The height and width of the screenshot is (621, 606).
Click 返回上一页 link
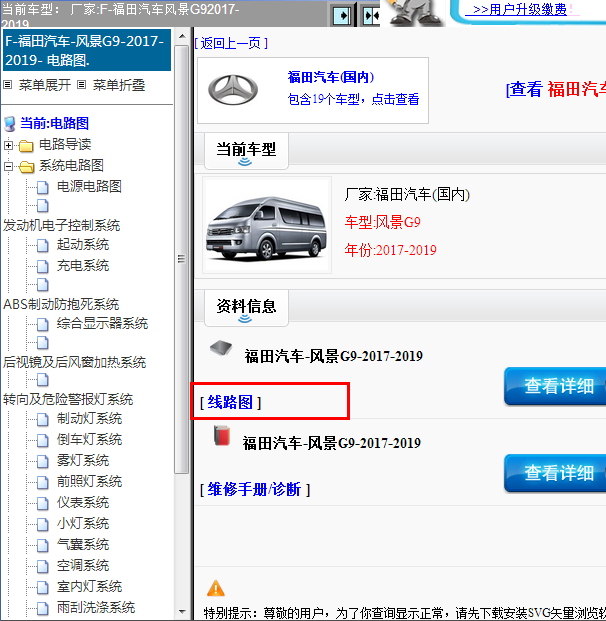pyautogui.click(x=232, y=43)
